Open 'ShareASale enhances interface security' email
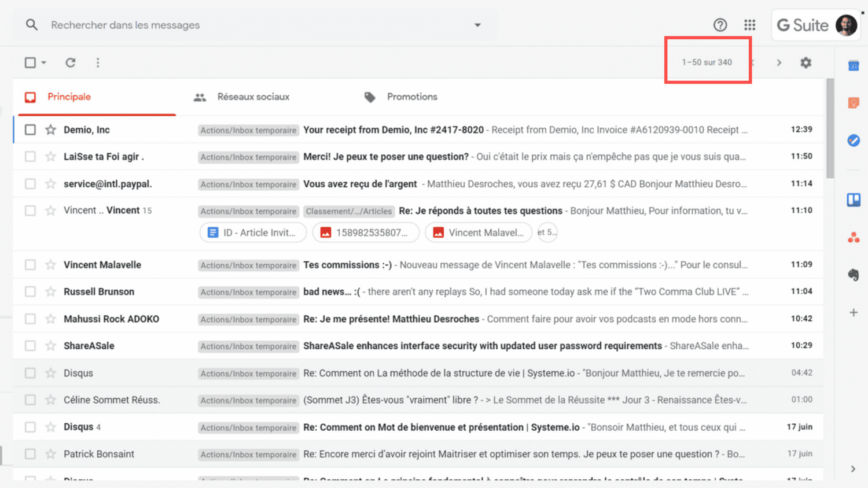868x488 pixels. (483, 346)
